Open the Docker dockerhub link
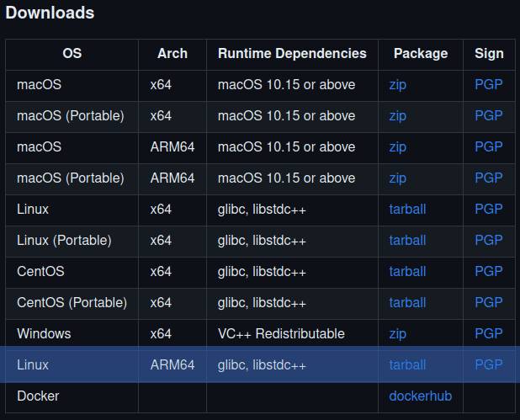This screenshot has width=520, height=420. coord(418,396)
